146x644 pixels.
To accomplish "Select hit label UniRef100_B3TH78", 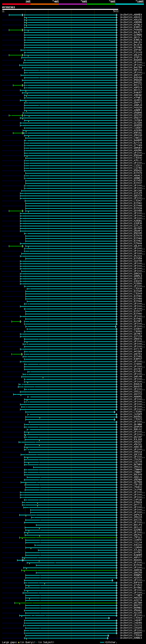I will point(131,173).
